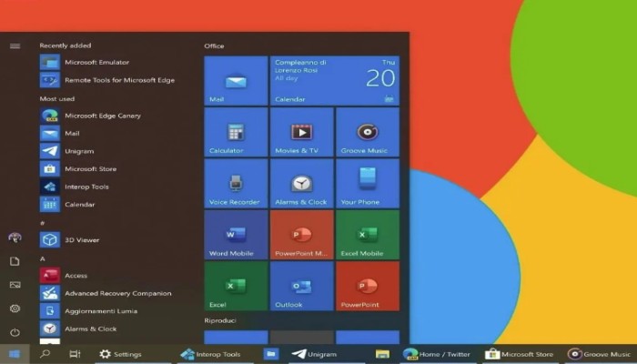Viewport: 637px width, 364px height.
Task: Open Settings gear in Start sidebar
Action: [15, 308]
